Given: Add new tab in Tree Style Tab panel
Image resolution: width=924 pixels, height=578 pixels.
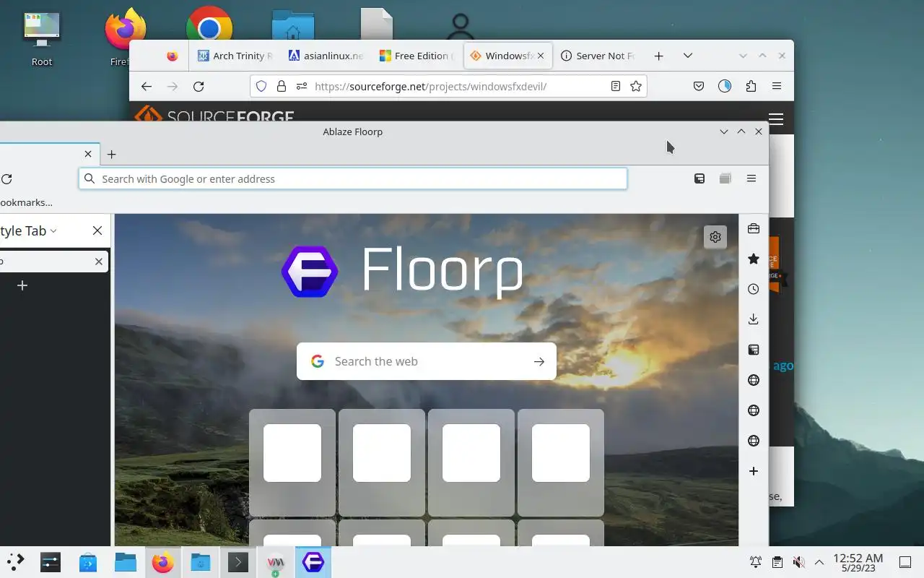Looking at the screenshot, I should click(x=22, y=285).
